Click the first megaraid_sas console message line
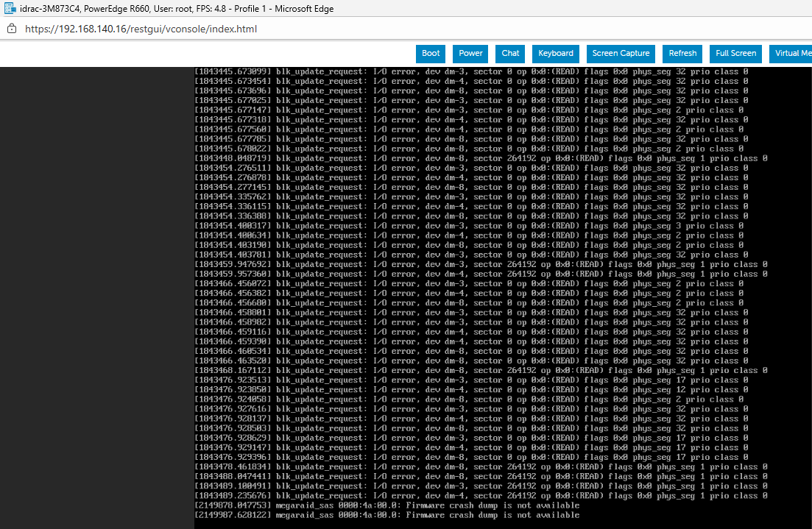 point(386,505)
